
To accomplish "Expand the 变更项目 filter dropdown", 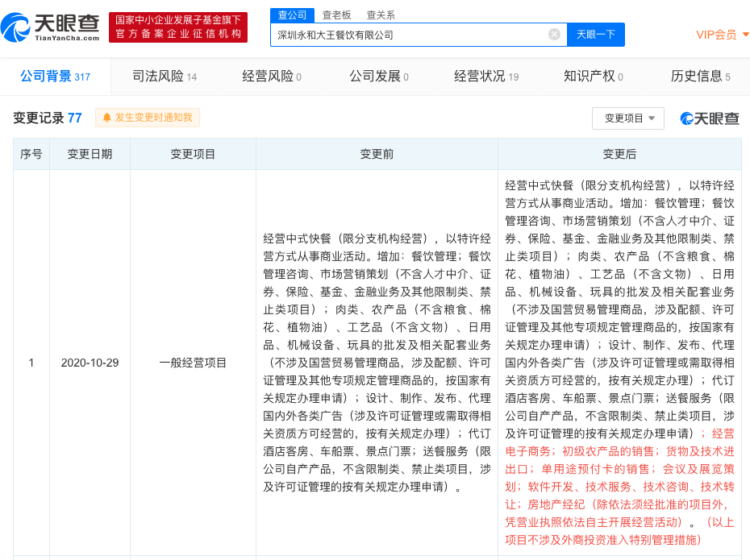I will pyautogui.click(x=627, y=118).
